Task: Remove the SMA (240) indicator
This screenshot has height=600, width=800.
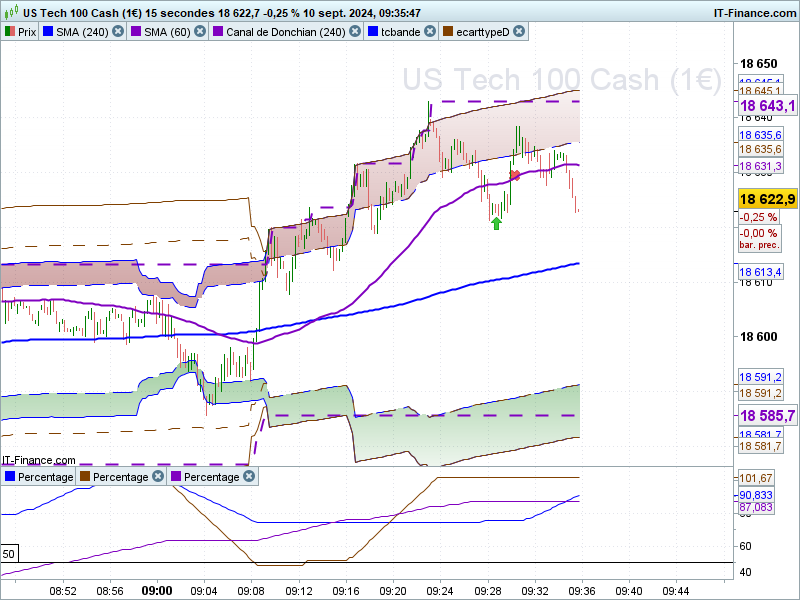Action: [118, 32]
